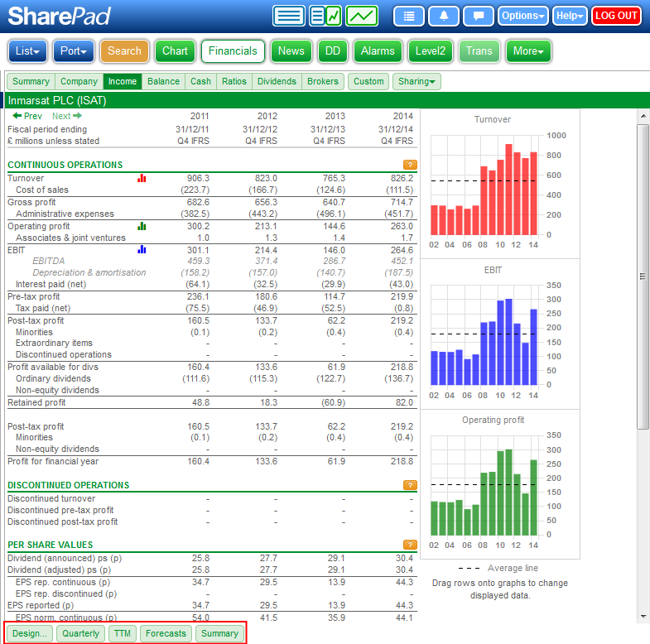Open the Trans view
The image size is (650, 644).
pos(479,51)
